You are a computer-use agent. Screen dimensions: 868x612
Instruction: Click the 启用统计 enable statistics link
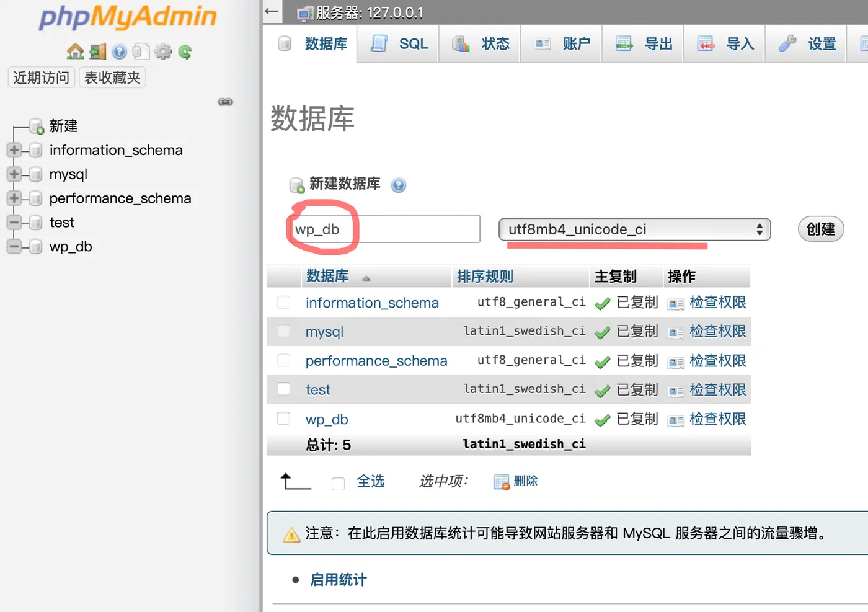[x=339, y=580]
